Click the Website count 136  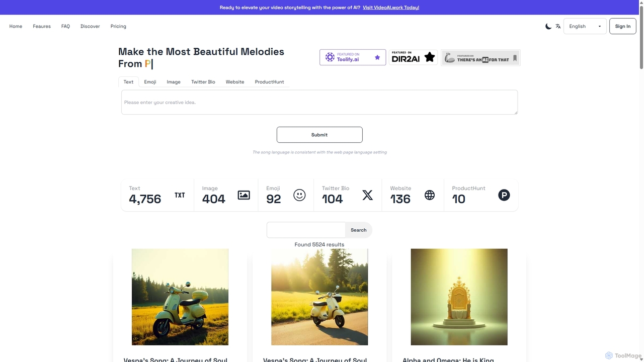[400, 199]
